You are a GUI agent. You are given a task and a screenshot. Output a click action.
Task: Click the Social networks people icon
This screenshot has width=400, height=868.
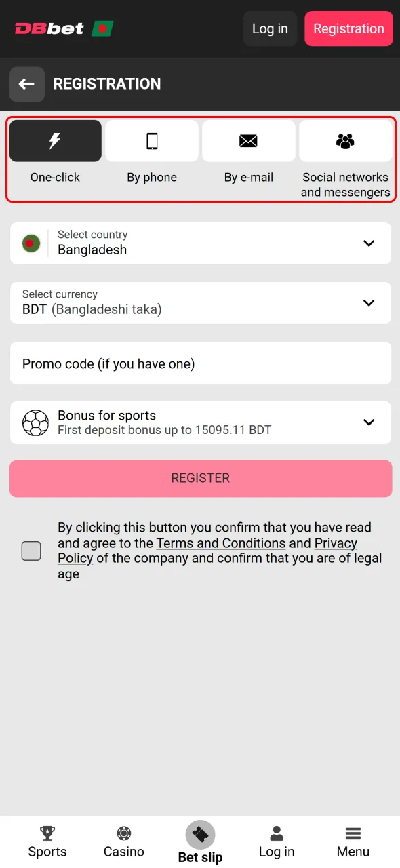click(345, 140)
